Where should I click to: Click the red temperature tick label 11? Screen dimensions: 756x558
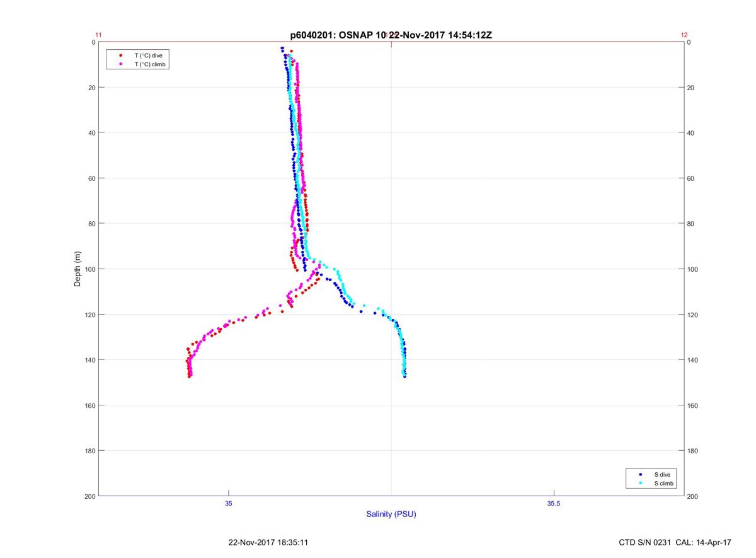[98, 35]
